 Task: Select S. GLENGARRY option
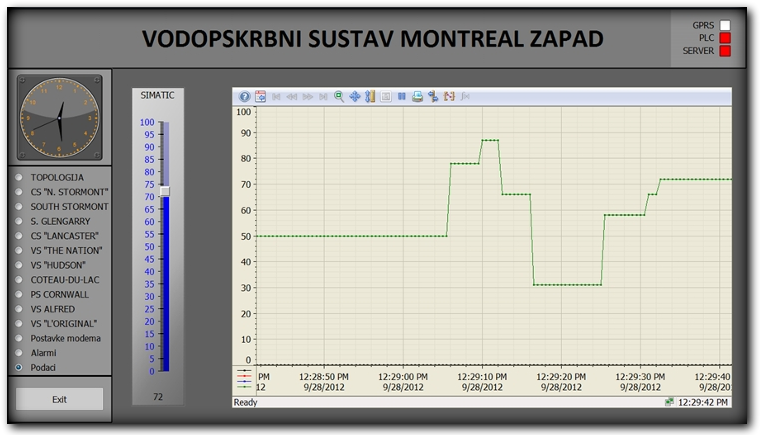(19, 221)
